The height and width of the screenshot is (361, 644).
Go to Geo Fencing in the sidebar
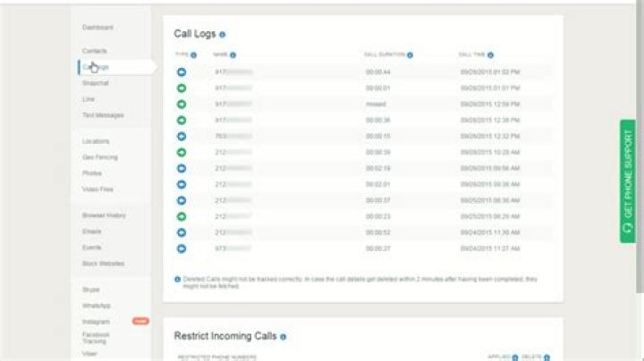100,157
